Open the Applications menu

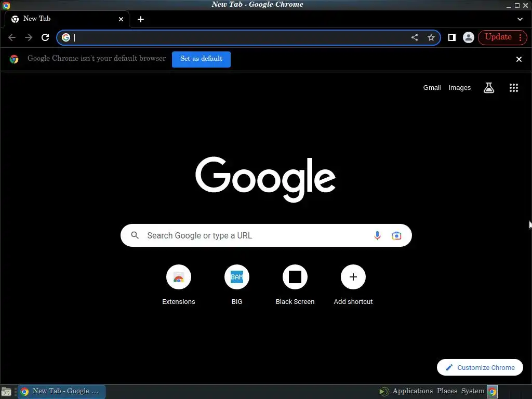click(412, 391)
